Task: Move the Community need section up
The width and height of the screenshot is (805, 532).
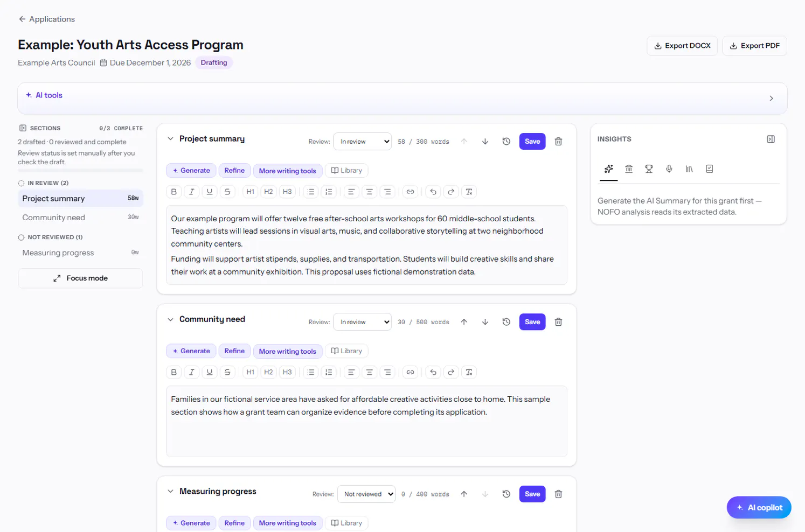Action: (x=464, y=322)
